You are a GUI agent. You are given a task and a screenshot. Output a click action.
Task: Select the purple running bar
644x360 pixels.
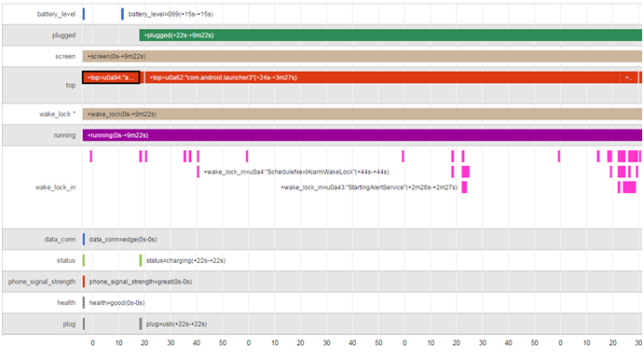coord(362,135)
